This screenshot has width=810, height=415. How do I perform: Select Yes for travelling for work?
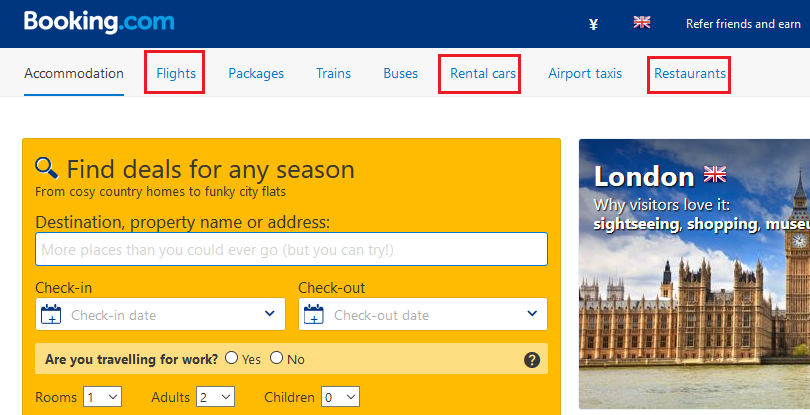(x=232, y=358)
